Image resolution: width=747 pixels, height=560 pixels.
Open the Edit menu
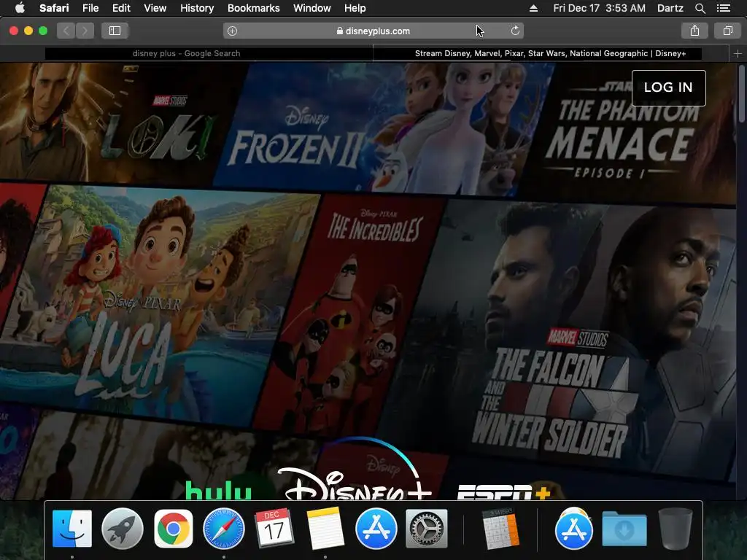click(121, 8)
